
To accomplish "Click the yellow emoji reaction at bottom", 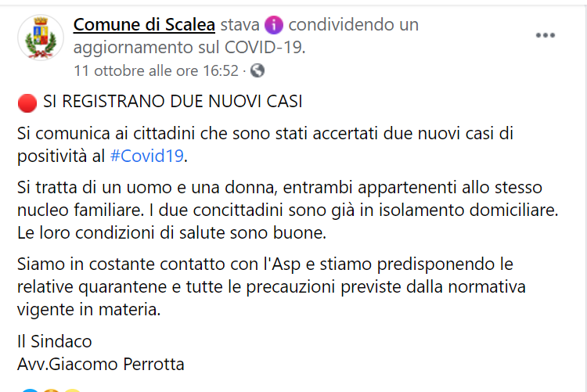I will (x=73, y=390).
